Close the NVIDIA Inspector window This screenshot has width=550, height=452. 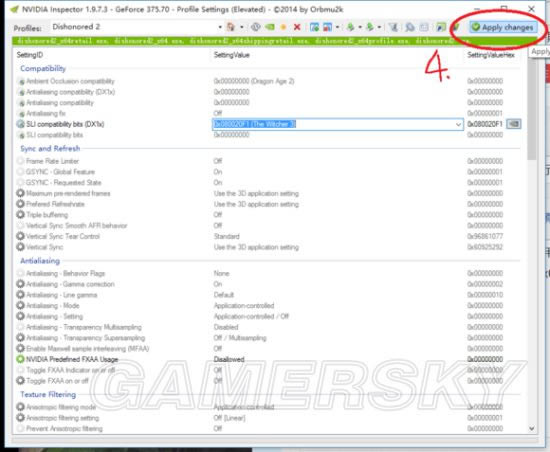[x=531, y=8]
